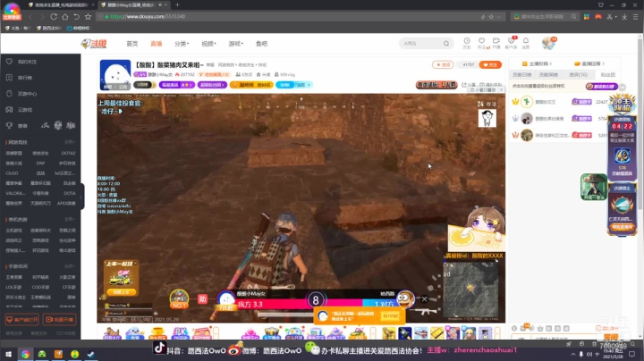
Task: Click I-want-to-stream button in sidebar
Action: tap(60, 320)
